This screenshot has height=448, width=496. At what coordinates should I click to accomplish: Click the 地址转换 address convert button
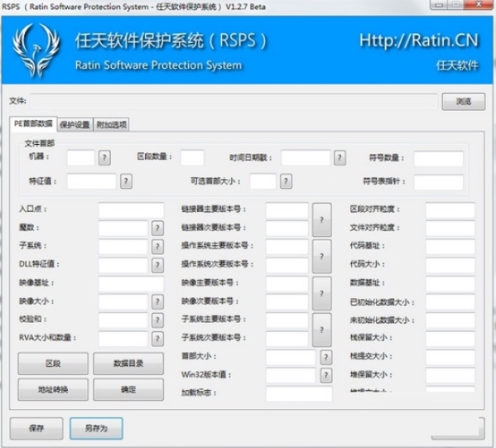click(x=53, y=390)
